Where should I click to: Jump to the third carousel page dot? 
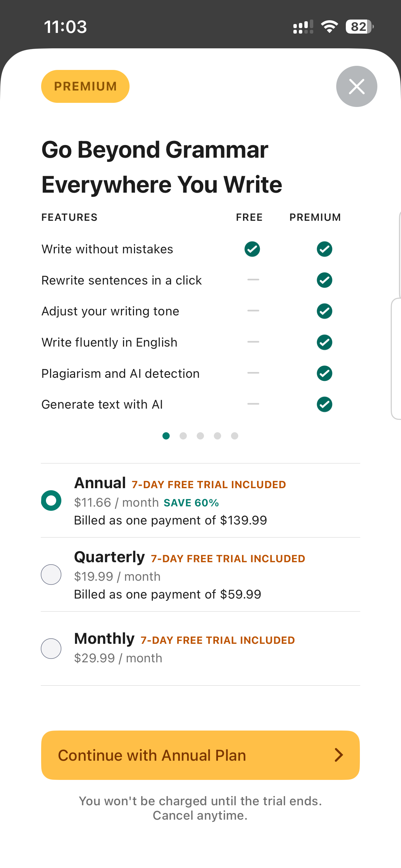tap(200, 436)
